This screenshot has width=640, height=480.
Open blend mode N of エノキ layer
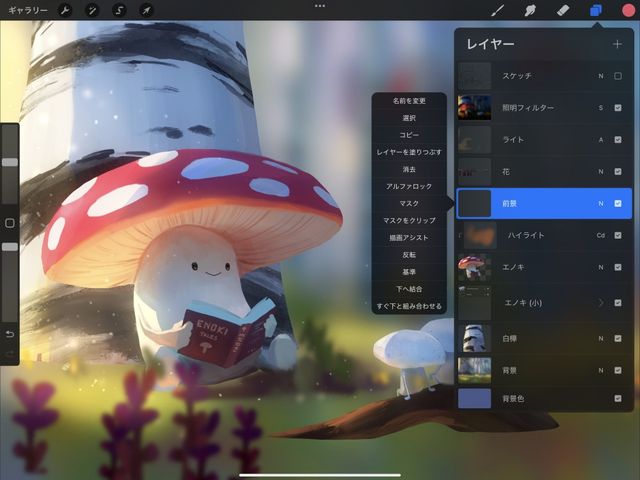[601, 267]
